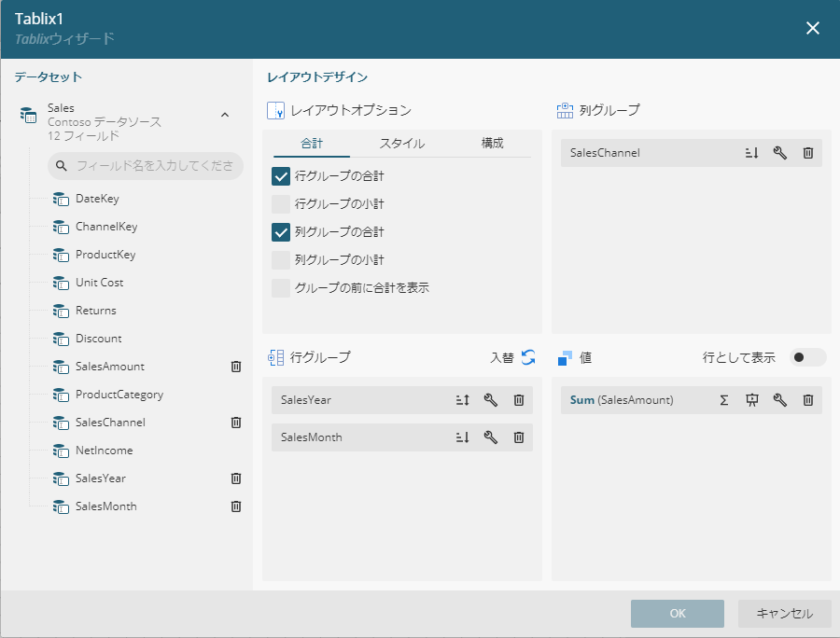
Task: Open wrench settings for Sum(SalesAmount) value
Action: coord(780,400)
